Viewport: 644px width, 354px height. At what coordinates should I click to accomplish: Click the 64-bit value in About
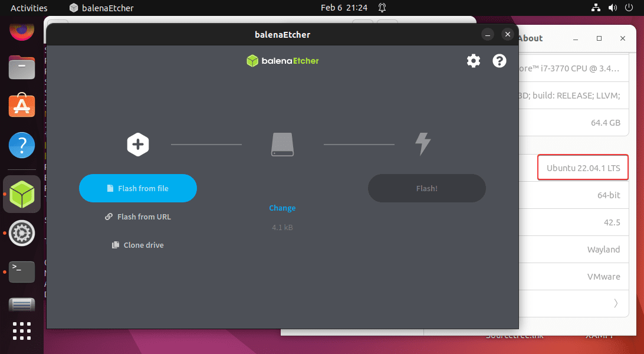click(x=609, y=195)
